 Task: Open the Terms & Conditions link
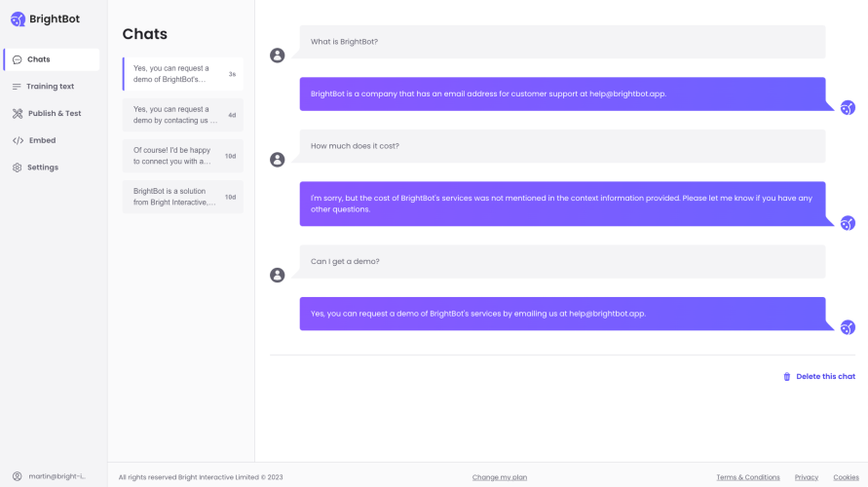pyautogui.click(x=748, y=477)
